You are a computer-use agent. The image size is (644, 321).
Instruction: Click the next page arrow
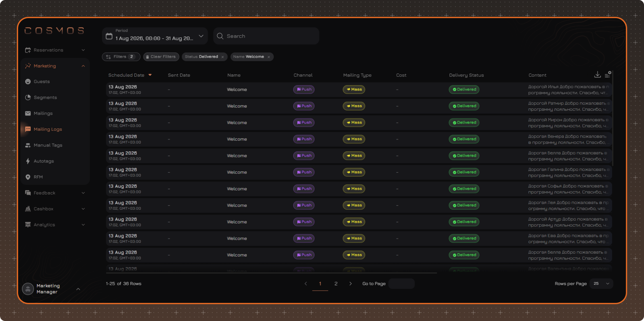pos(350,283)
